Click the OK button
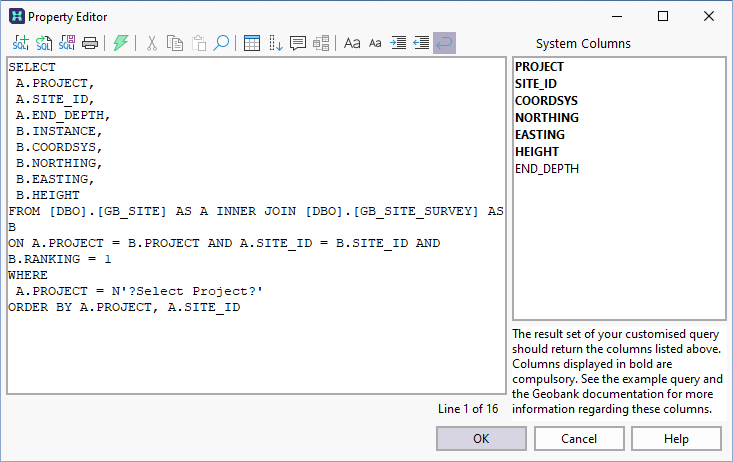The width and height of the screenshot is (733, 462). click(x=481, y=439)
